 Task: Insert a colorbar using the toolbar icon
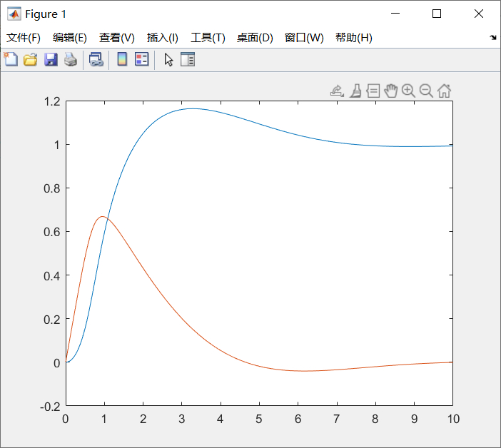pos(122,59)
